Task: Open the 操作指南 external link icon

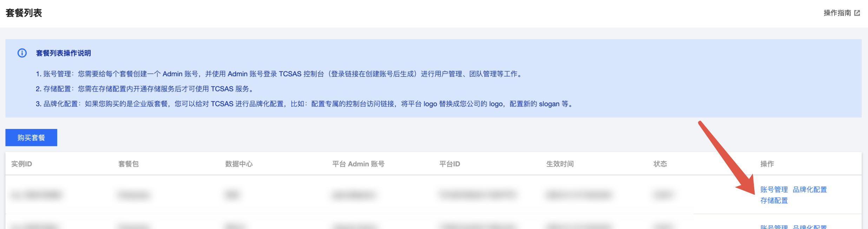Action: 857,13
